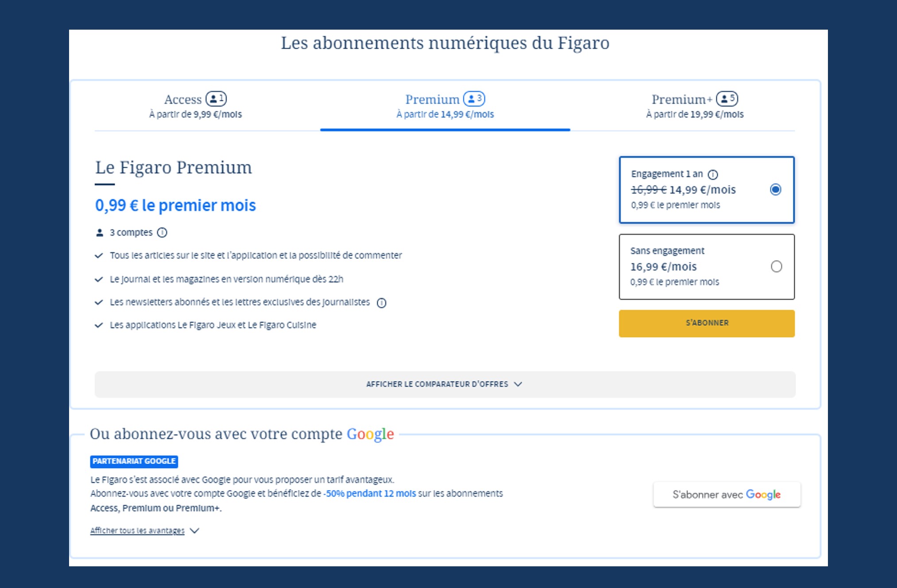This screenshot has width=897, height=588.
Task: Switch to the Access subscription tab
Action: click(x=195, y=106)
